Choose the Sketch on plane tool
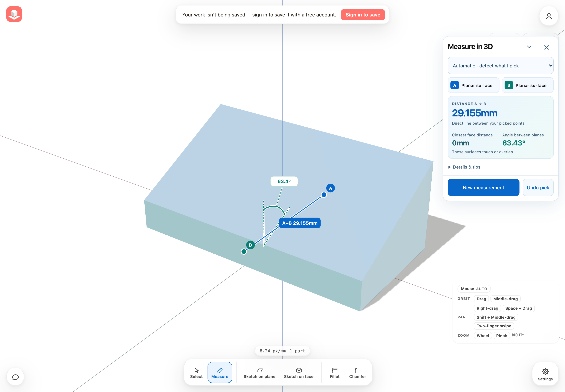The width and height of the screenshot is (565, 392). pyautogui.click(x=259, y=373)
